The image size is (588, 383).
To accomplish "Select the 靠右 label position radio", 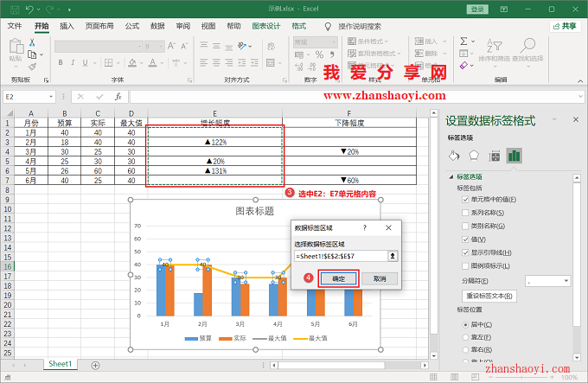I will [x=465, y=349].
